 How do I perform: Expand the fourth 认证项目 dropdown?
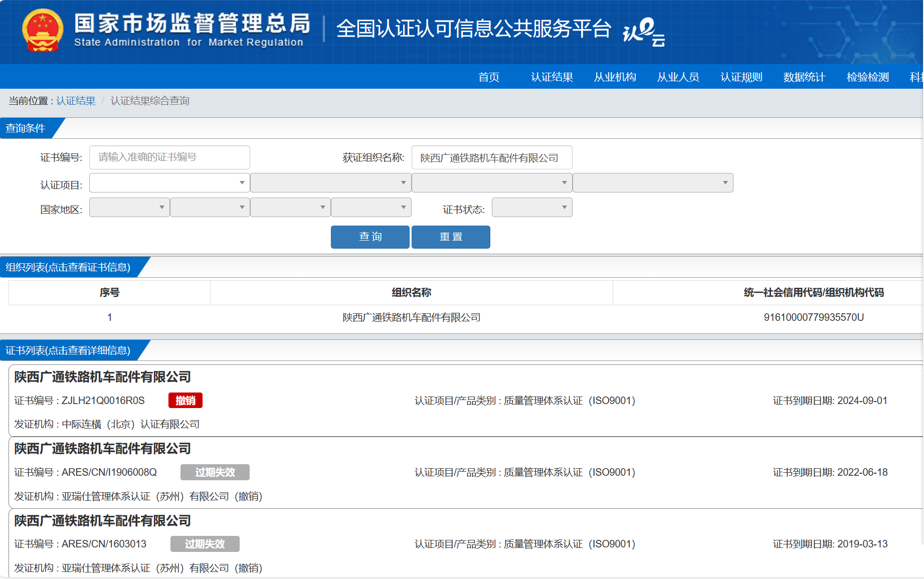tap(653, 182)
